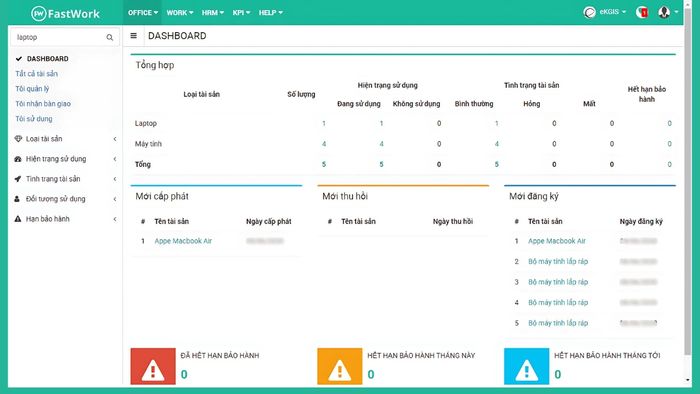
Task: Click Tổng Bình thường value 5
Action: [496, 165]
